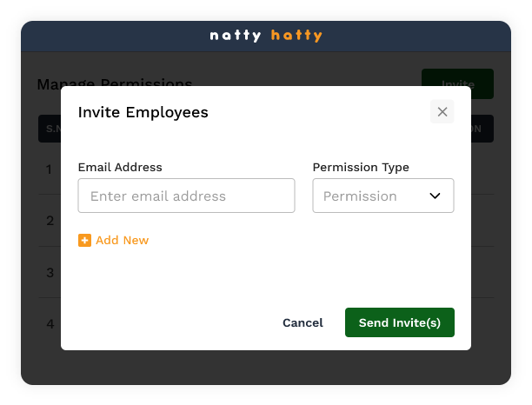
Task: Select table row number 3
Action: coord(50,272)
